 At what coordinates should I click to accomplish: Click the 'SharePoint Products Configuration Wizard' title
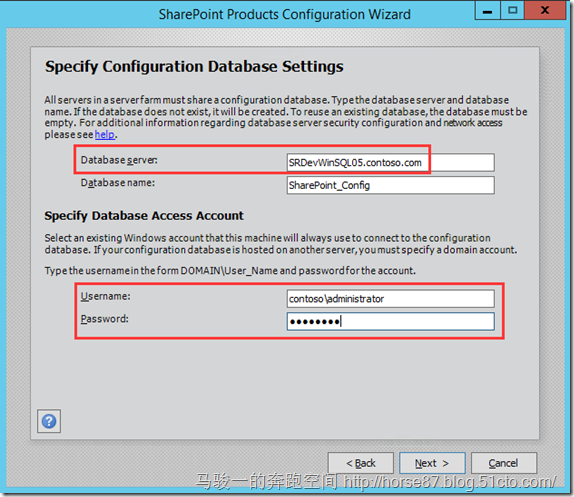tap(284, 15)
